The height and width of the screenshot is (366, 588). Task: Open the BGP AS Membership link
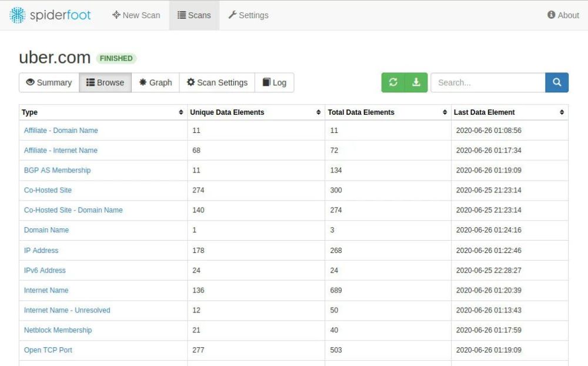57,170
